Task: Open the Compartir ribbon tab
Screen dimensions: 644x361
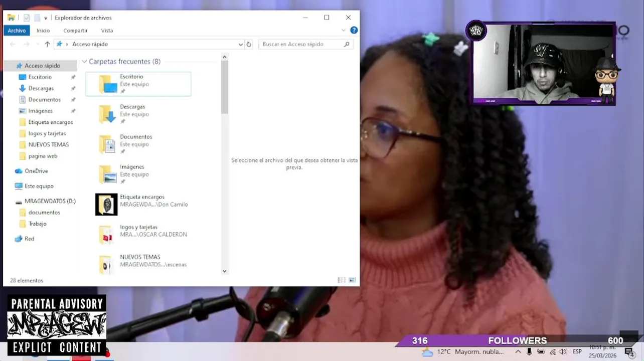Action: pos(75,31)
